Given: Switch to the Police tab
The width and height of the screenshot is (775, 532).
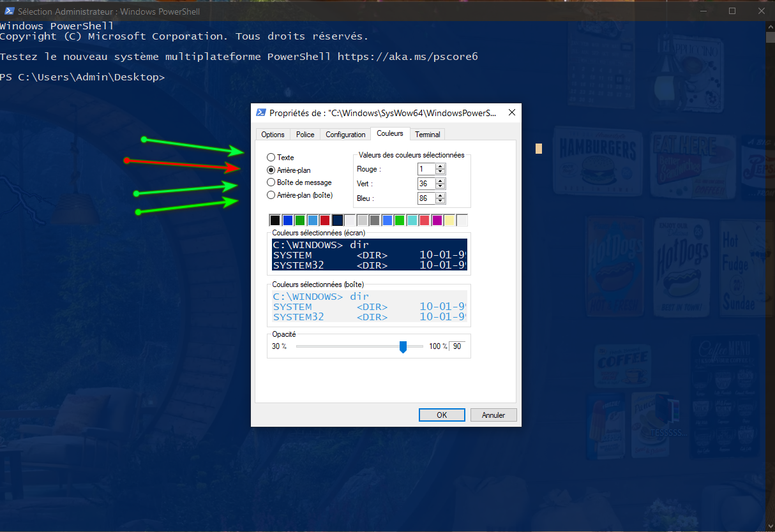Looking at the screenshot, I should point(305,135).
